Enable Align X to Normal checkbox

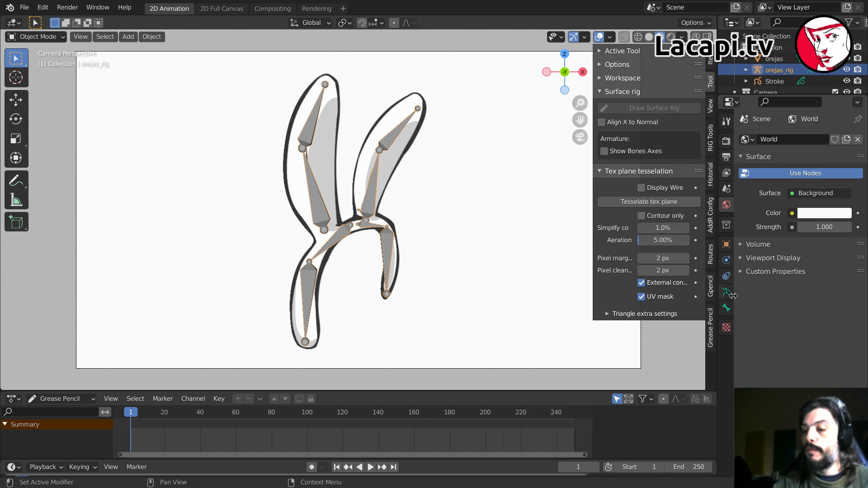601,122
